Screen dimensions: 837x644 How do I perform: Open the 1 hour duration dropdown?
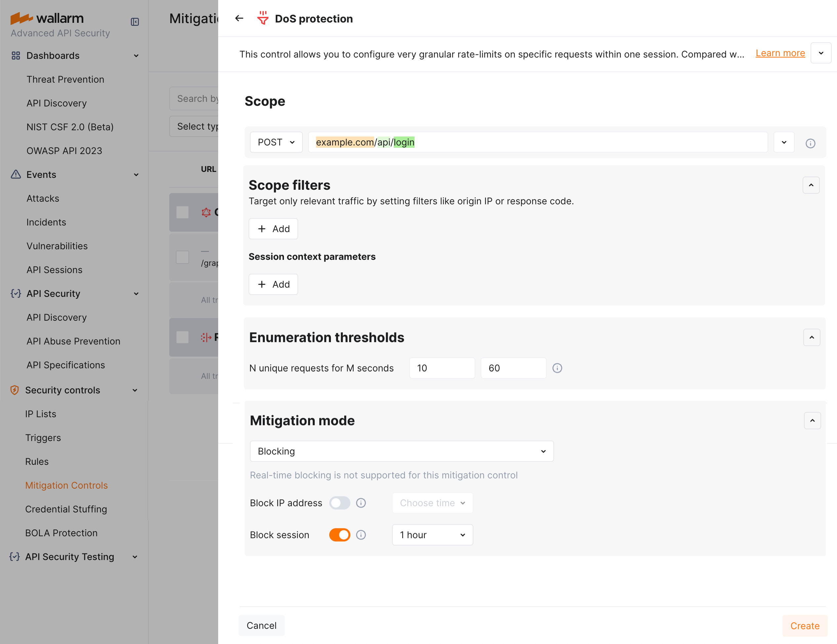[432, 535]
